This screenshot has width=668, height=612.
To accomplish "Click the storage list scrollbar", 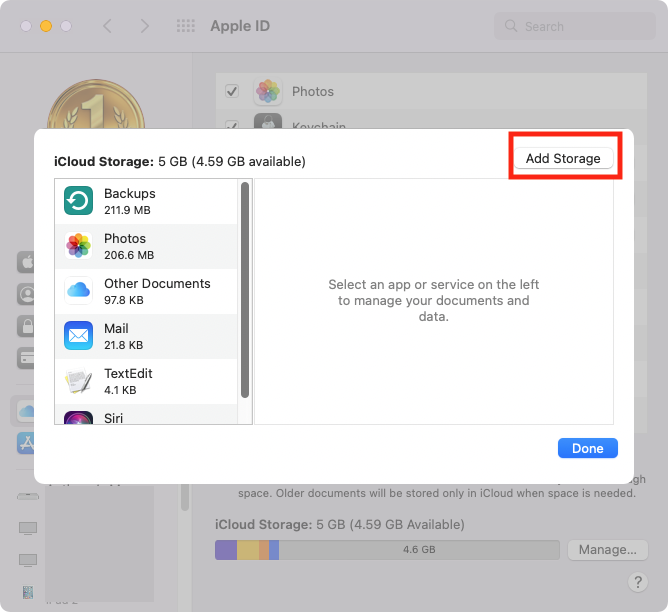I will click(245, 290).
